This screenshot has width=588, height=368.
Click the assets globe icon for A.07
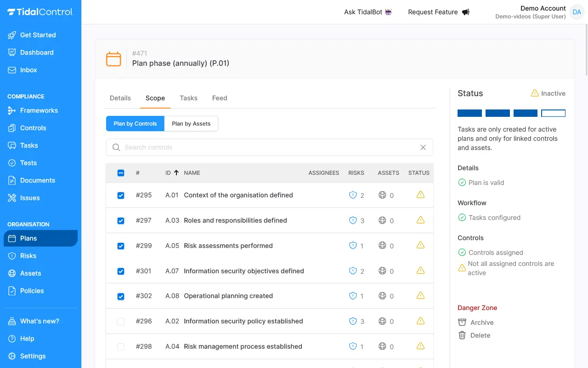tap(382, 271)
